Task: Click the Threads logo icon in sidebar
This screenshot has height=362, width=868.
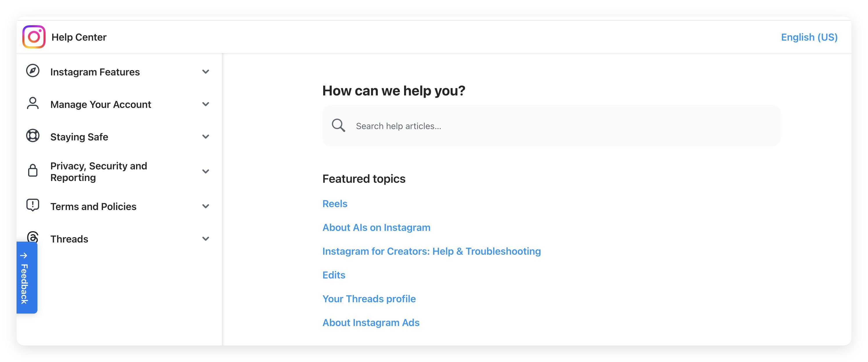Action: [x=33, y=236]
